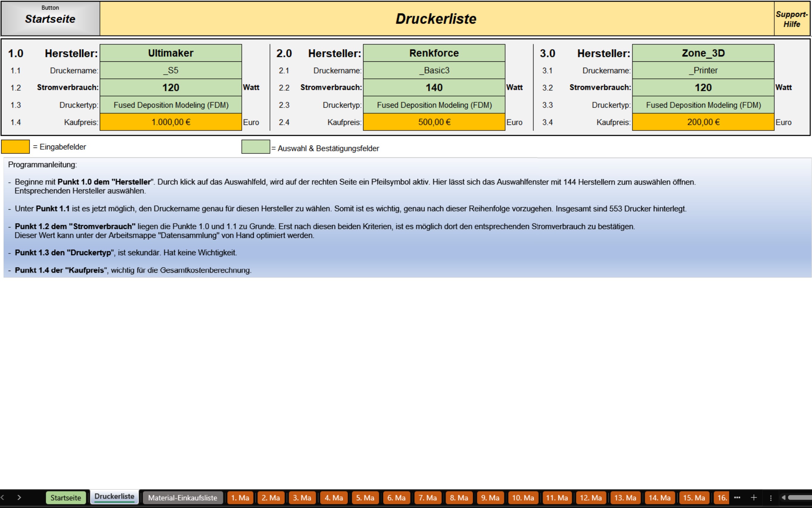Open the 1. Ma sheet tab
The height and width of the screenshot is (508, 812).
(240, 498)
